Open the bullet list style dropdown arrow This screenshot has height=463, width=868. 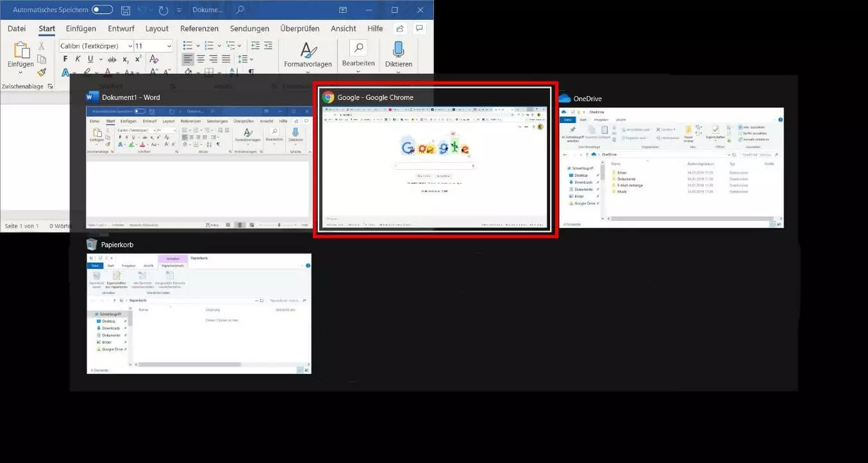click(x=197, y=45)
